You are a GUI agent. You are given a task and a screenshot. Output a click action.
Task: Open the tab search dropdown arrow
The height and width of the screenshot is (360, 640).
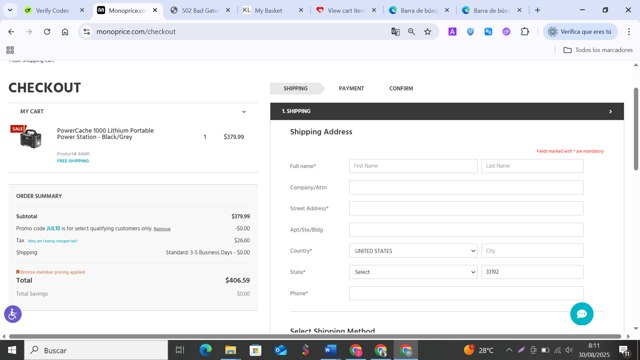(10, 10)
